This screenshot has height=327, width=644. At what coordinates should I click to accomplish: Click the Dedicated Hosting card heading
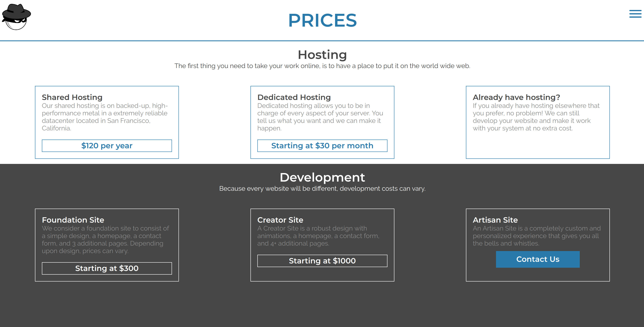[x=294, y=97]
